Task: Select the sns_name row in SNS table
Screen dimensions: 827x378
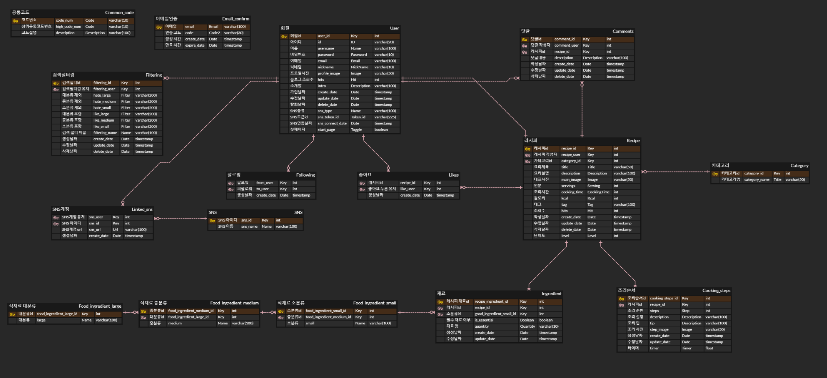Action: (x=256, y=226)
